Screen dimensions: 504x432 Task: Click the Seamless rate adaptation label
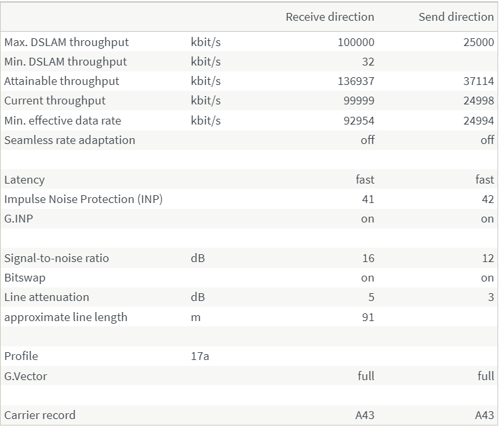pos(69,140)
